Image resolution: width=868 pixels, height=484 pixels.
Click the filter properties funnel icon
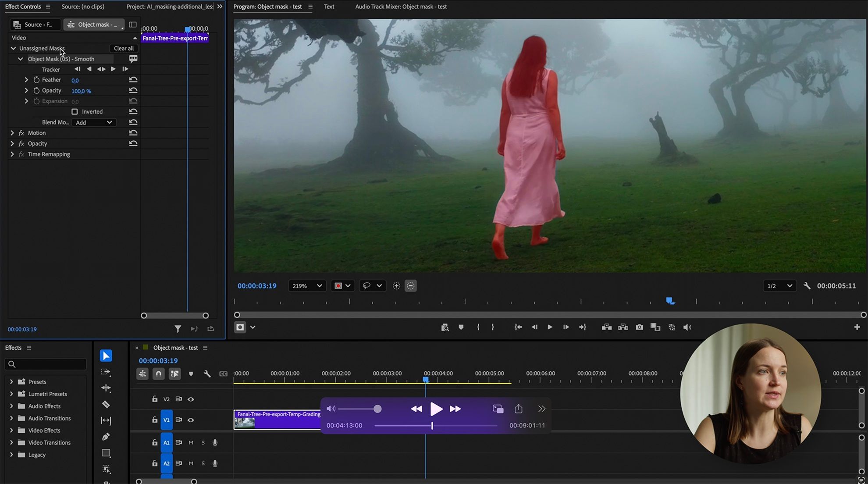point(178,329)
